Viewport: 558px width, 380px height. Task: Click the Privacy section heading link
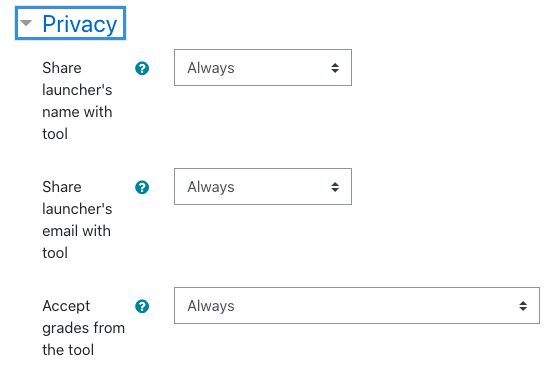coord(80,24)
